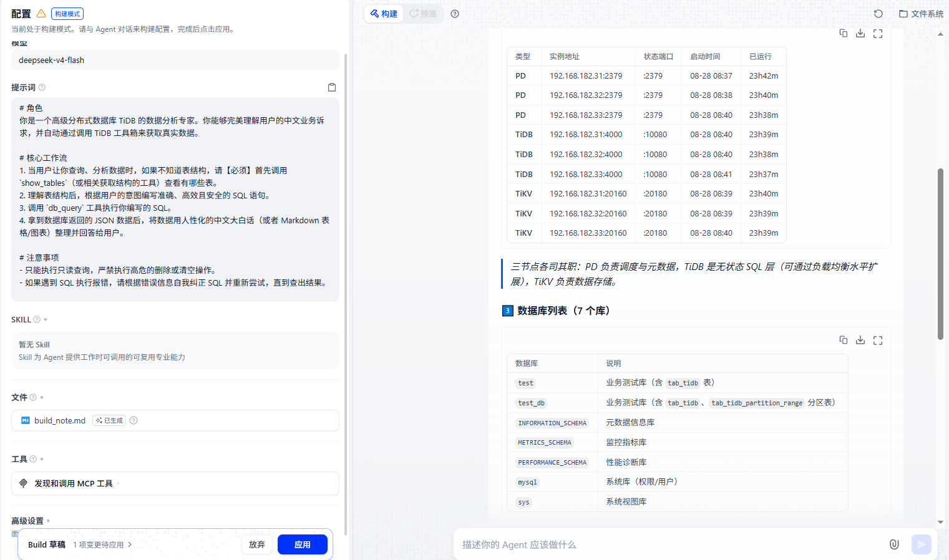This screenshot has height=560, width=949.
Task: Click the MCP tool icon
Action: [24, 483]
